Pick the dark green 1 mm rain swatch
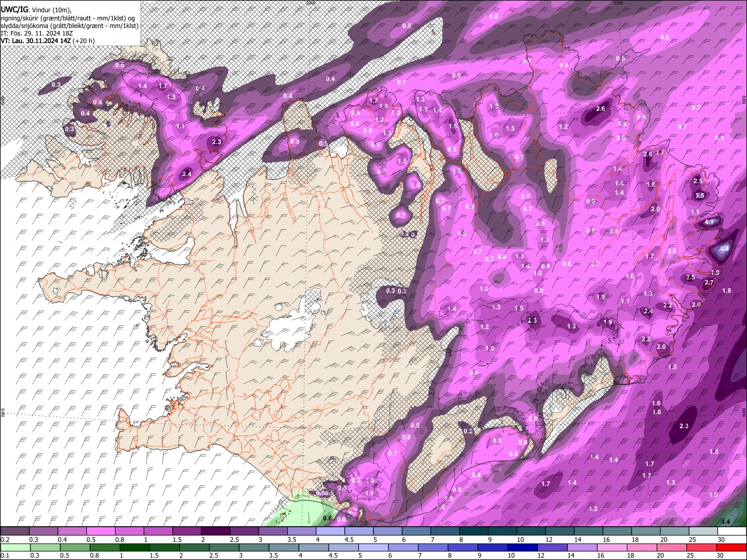 tap(135, 547)
